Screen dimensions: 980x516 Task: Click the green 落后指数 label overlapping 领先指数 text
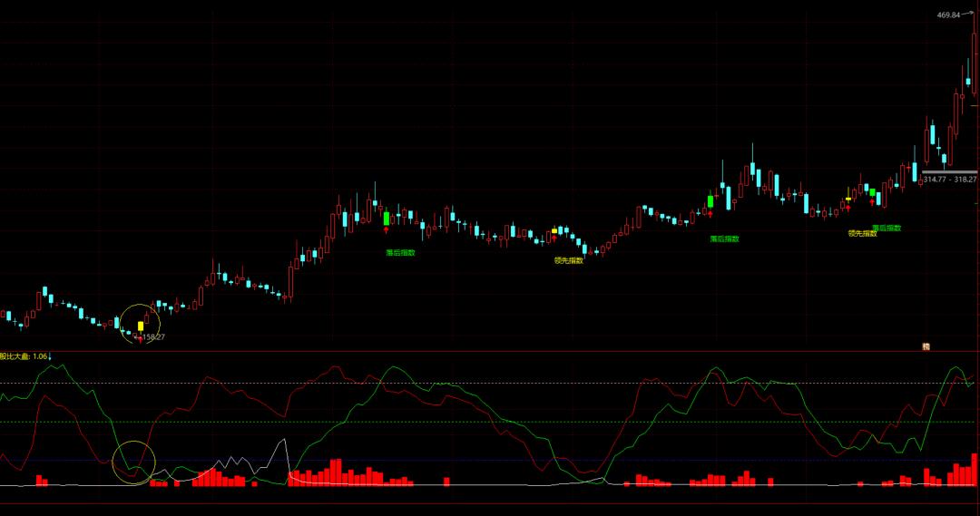pyautogui.click(x=887, y=229)
